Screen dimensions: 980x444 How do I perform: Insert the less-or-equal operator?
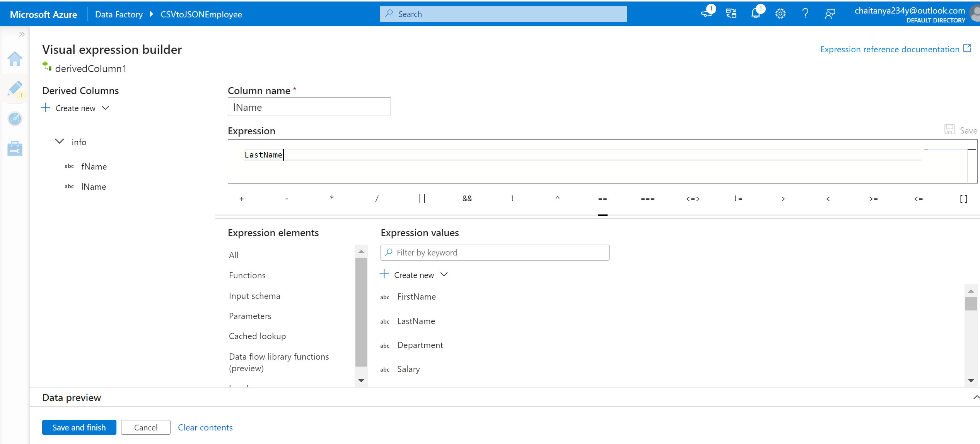click(x=919, y=199)
